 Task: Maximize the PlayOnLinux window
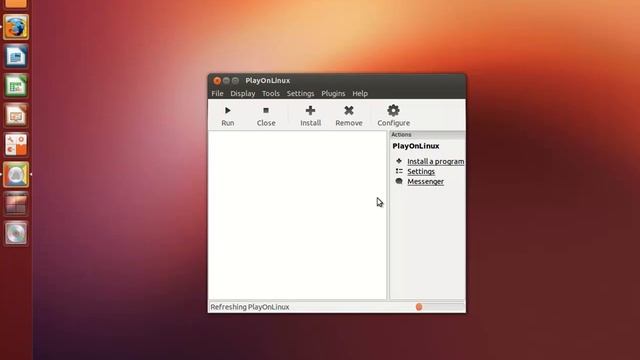235,81
